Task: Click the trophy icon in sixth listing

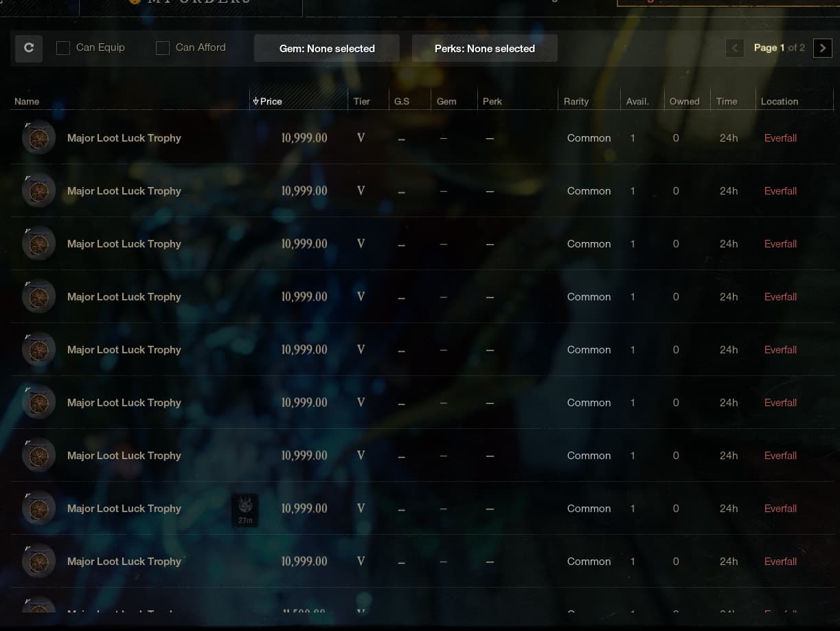Action: point(38,403)
